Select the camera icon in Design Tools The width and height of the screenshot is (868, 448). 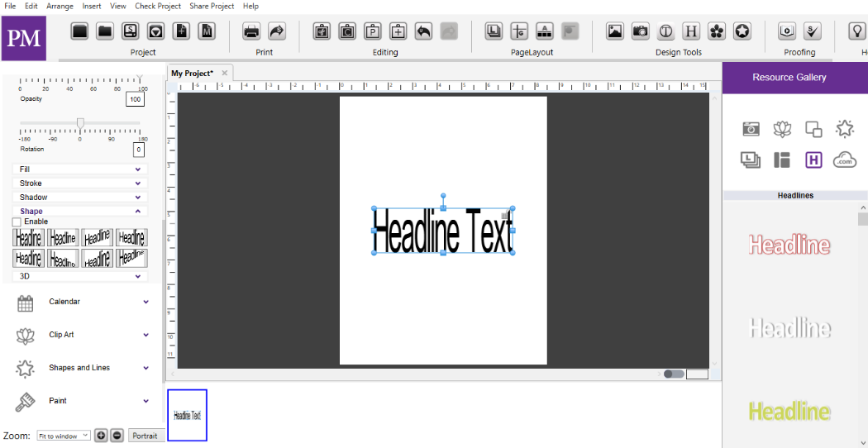641,31
